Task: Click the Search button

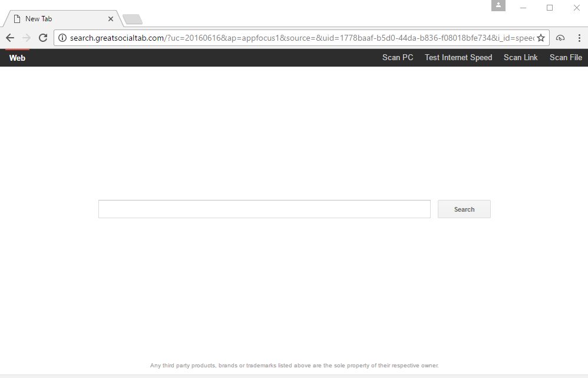Action: point(464,209)
